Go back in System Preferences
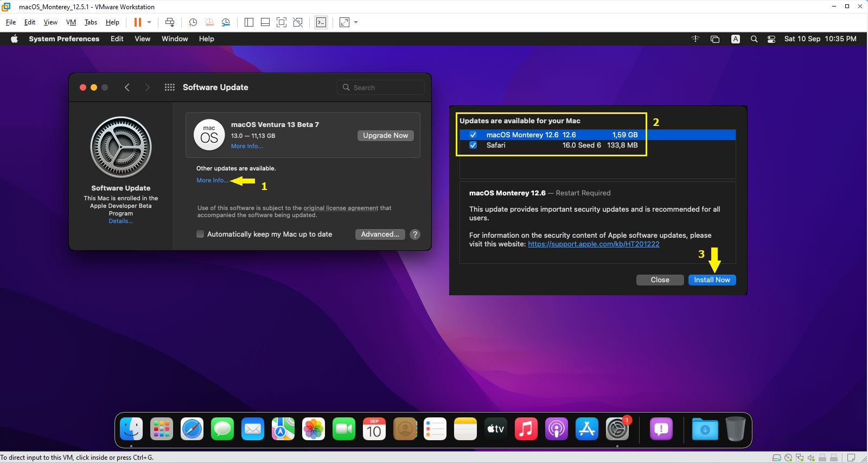 (x=127, y=87)
